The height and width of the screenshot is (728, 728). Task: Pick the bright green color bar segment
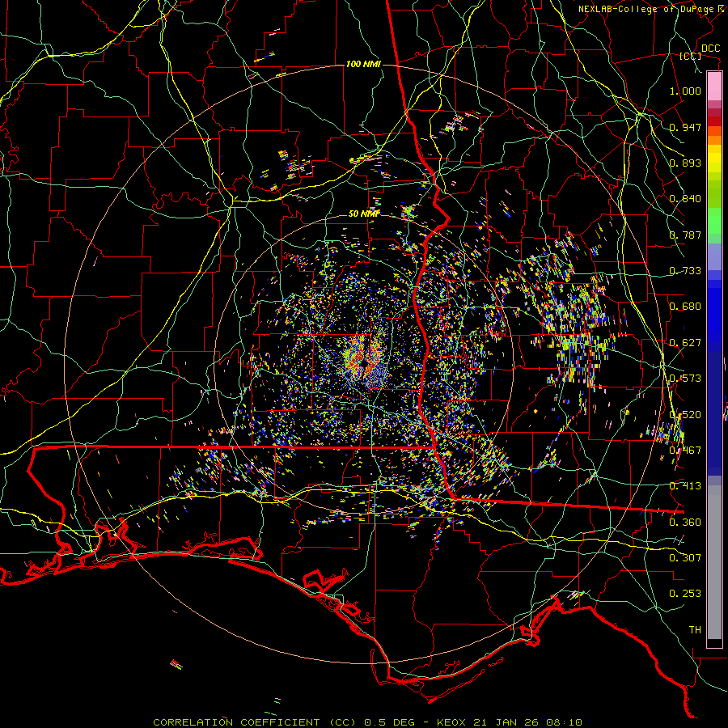tap(714, 221)
